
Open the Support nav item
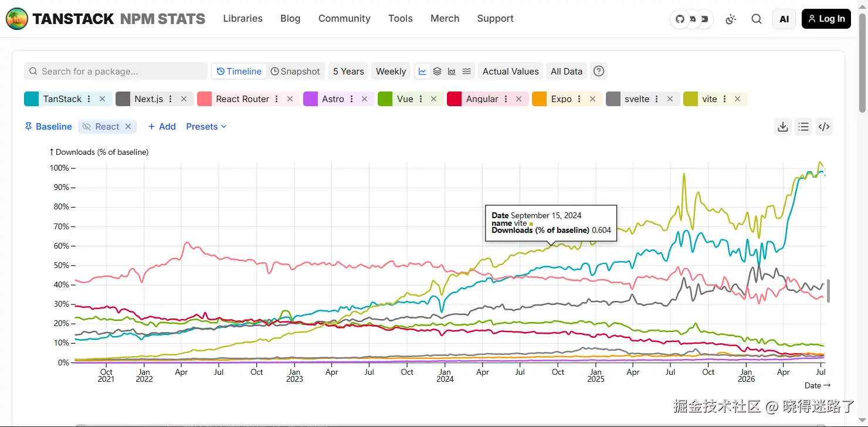tap(496, 19)
